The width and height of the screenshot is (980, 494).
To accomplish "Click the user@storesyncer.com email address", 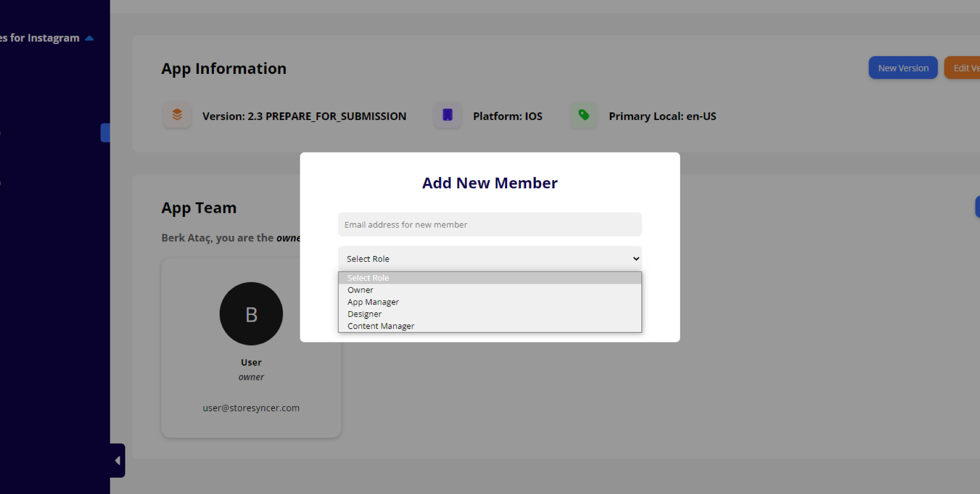I will [251, 408].
